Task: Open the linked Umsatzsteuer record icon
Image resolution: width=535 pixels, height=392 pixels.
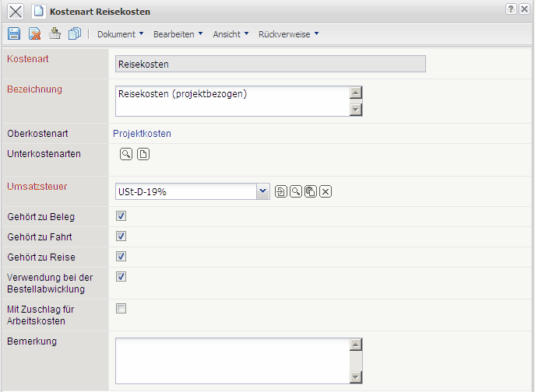Action: 281,191
